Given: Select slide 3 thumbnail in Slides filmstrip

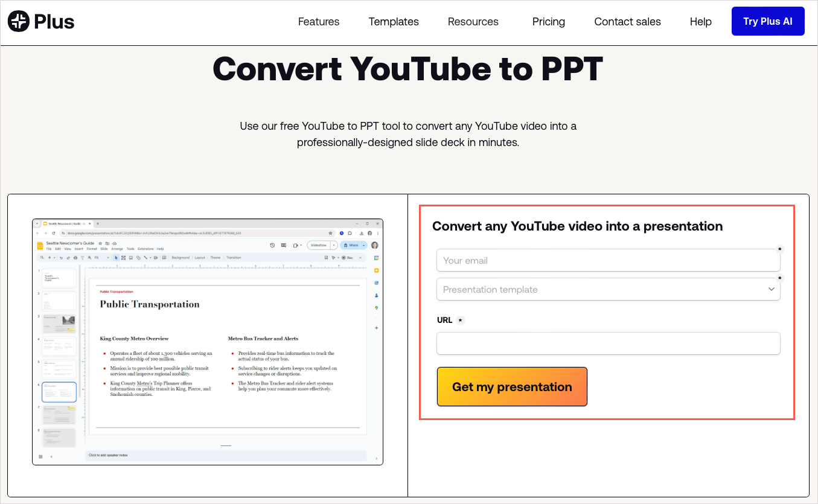Looking at the screenshot, I should pyautogui.click(x=59, y=324).
